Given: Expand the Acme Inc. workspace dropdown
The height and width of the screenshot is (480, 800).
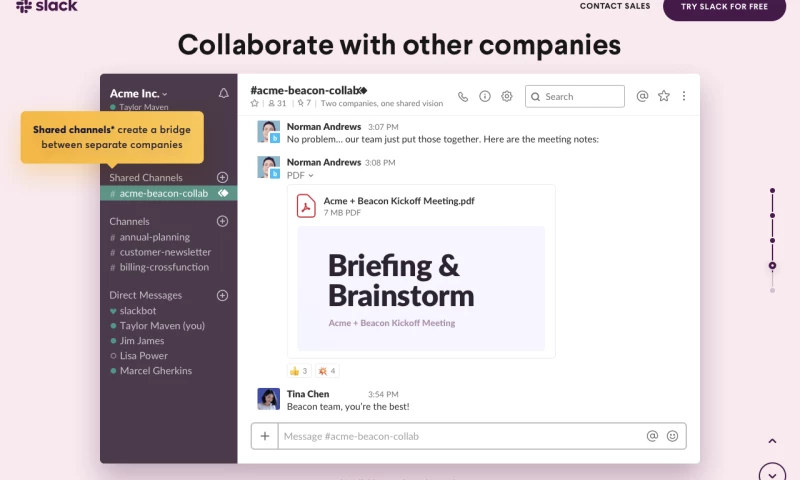Looking at the screenshot, I should pos(139,93).
